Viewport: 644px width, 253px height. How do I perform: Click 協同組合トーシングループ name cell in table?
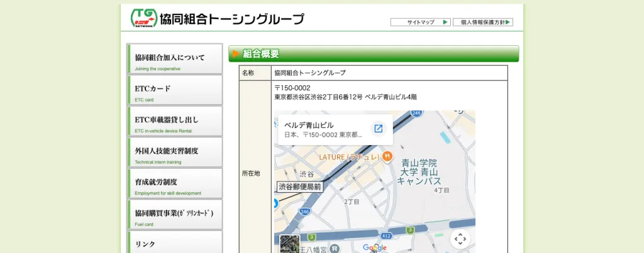[x=389, y=73]
